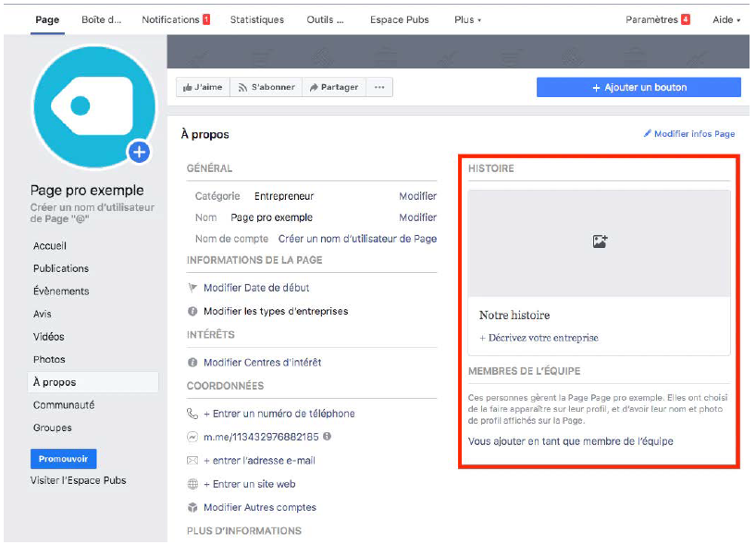
Task: Click entrer l'adresse e-mail
Action: pyautogui.click(x=259, y=461)
